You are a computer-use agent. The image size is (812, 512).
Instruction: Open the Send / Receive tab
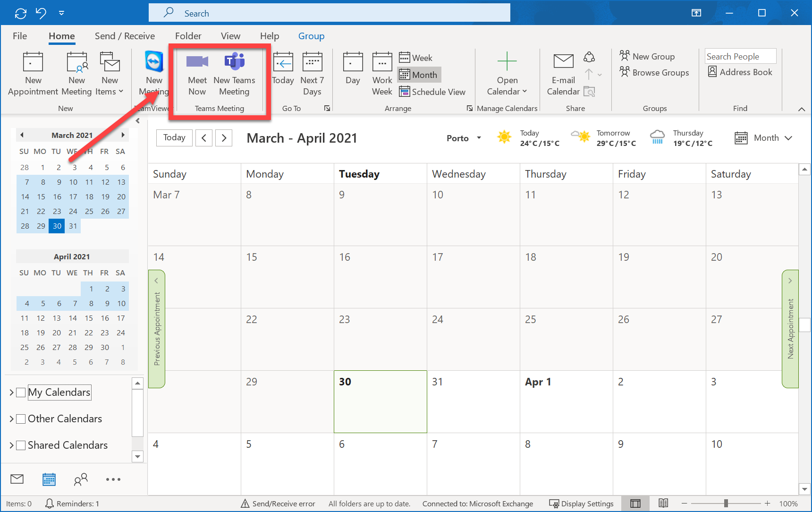point(125,36)
